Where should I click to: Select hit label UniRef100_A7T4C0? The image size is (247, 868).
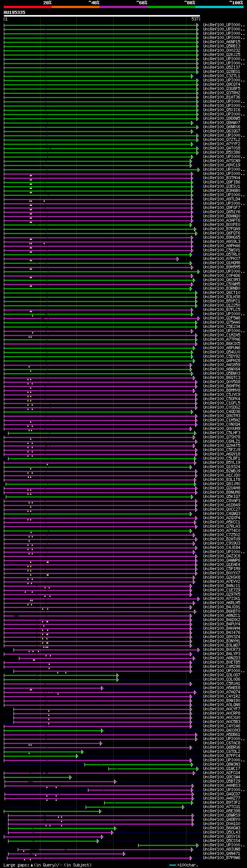pyautogui.click(x=222, y=531)
